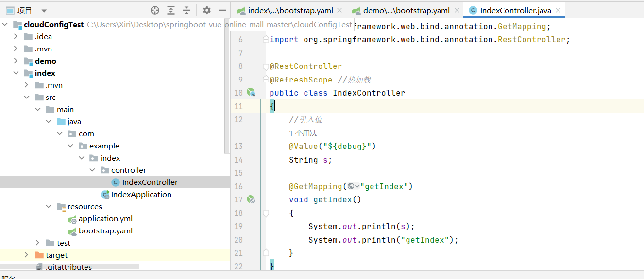Expand the .idea folder
The image size is (644, 279).
(x=16, y=36)
